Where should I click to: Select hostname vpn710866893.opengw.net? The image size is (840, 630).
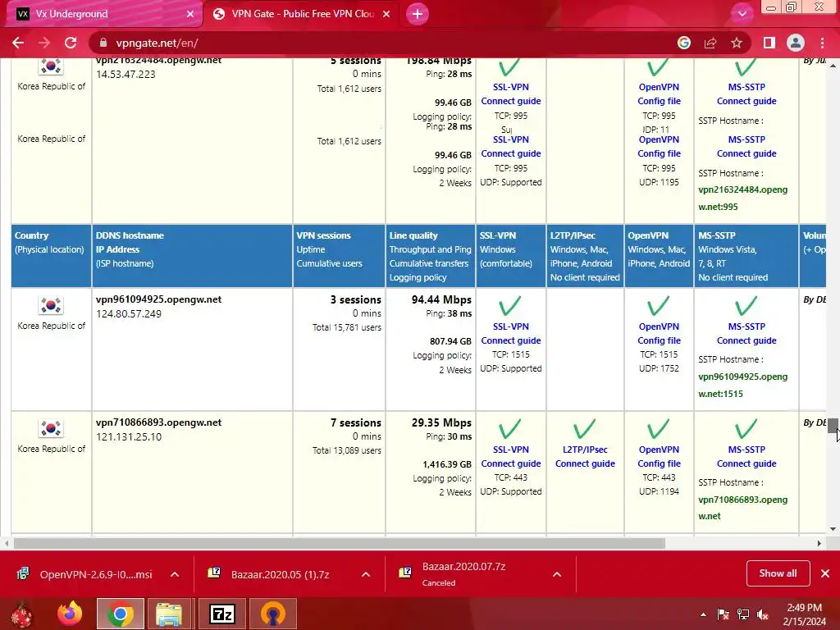[158, 422]
